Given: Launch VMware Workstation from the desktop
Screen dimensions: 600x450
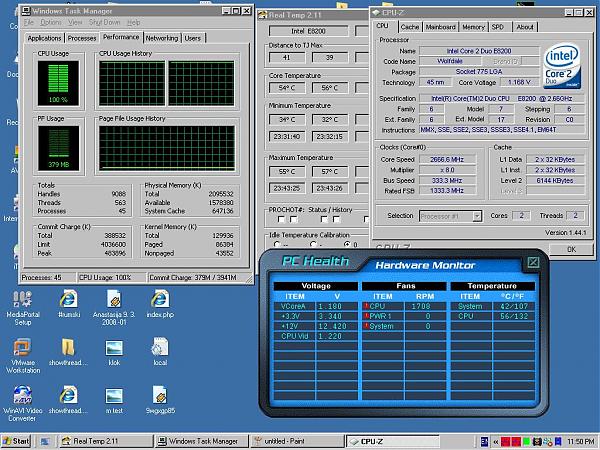Looking at the screenshot, I should 22,348.
